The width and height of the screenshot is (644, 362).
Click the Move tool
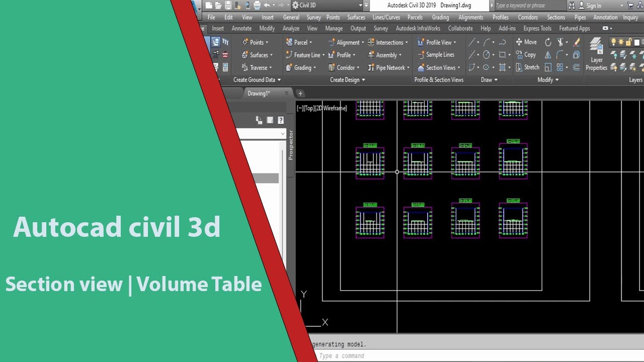point(526,42)
